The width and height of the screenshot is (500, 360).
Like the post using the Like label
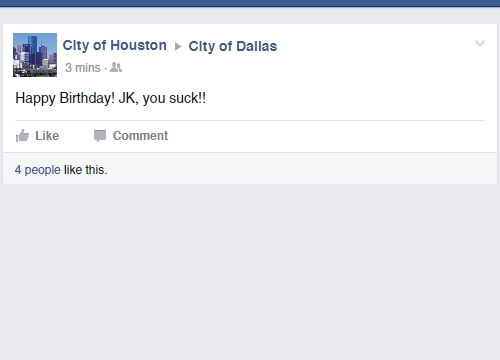coord(47,136)
